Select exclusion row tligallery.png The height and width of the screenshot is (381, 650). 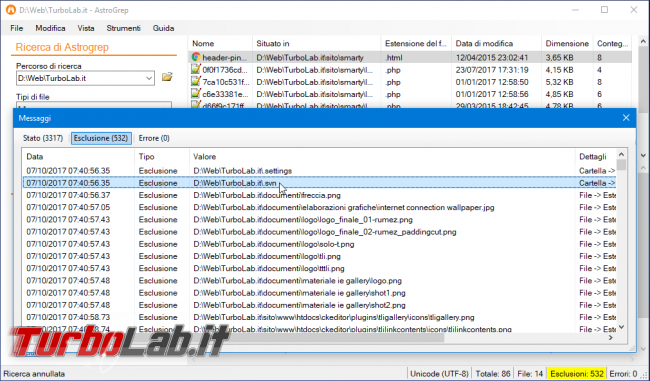[319, 318]
